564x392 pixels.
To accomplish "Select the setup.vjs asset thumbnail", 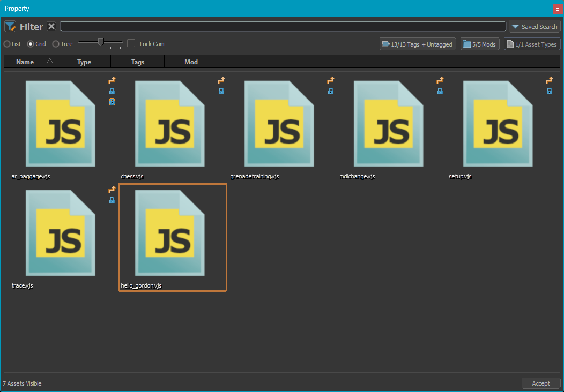I will tap(497, 124).
